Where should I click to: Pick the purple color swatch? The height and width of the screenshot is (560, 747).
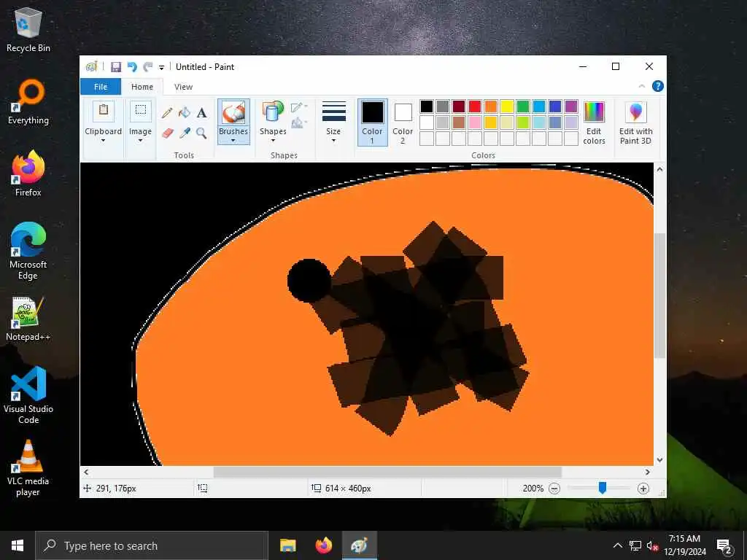[571, 106]
